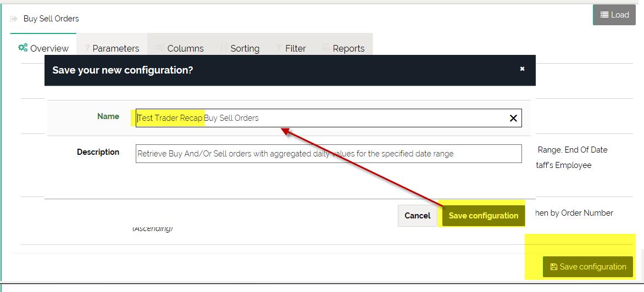Screen dimensions: 644x292
Task: Close the Save your new configuration dialog
Action: coord(522,69)
